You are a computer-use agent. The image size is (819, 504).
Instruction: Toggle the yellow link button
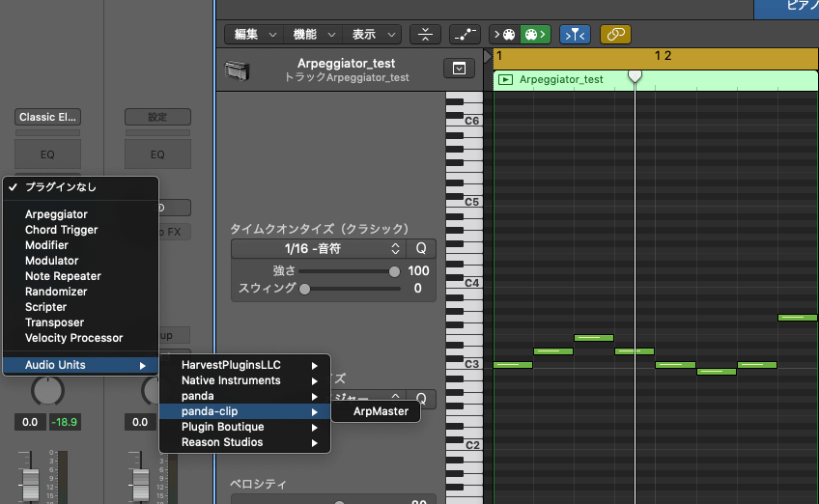coord(615,35)
